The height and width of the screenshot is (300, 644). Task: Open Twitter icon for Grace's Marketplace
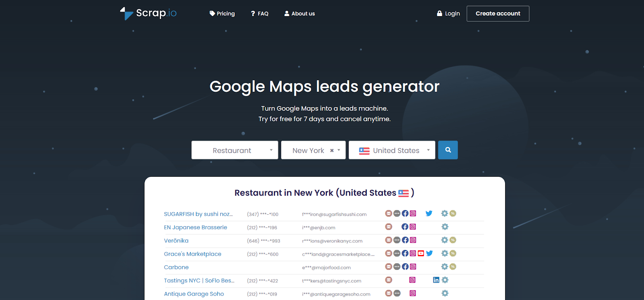point(429,253)
